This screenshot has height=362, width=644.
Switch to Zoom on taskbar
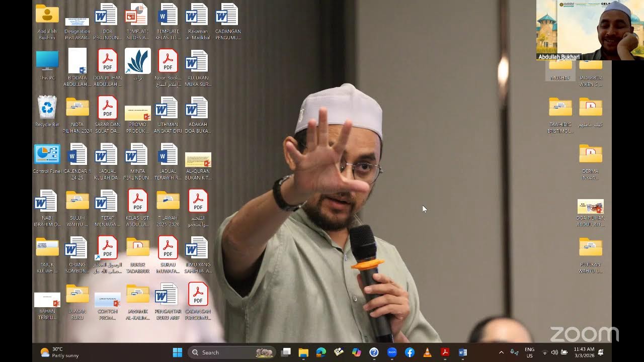(392, 352)
